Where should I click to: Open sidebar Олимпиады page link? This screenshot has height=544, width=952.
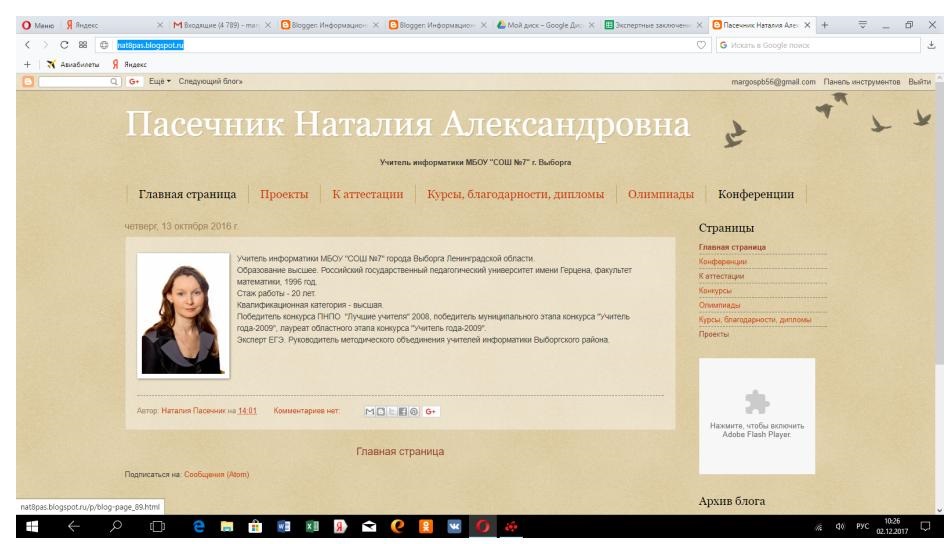tap(719, 305)
